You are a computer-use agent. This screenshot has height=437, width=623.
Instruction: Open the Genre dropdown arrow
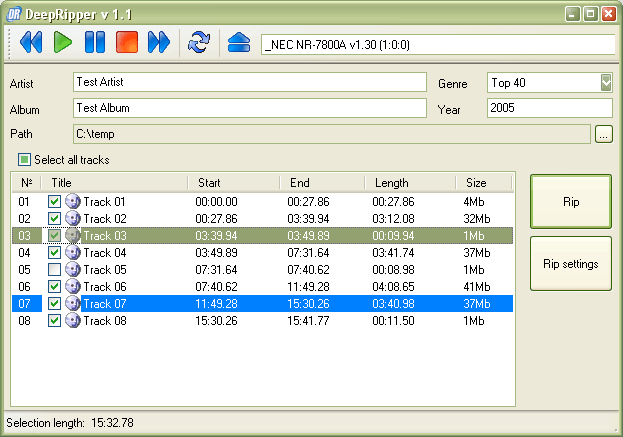click(606, 83)
